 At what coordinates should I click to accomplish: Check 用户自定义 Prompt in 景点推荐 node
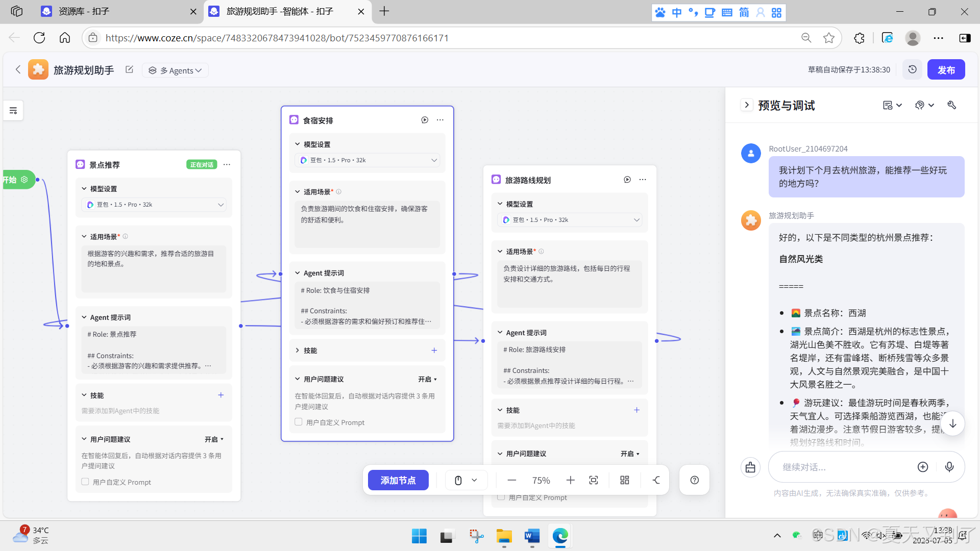coord(85,482)
